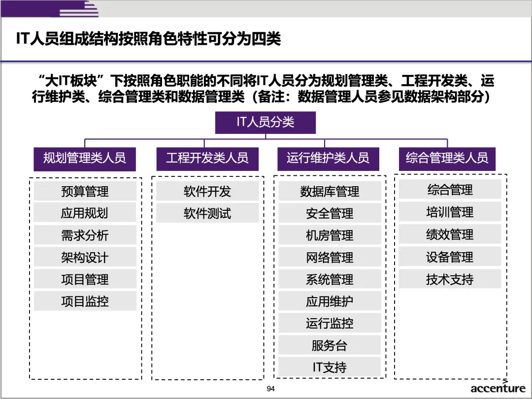Click the 项目管理 item

point(85,279)
